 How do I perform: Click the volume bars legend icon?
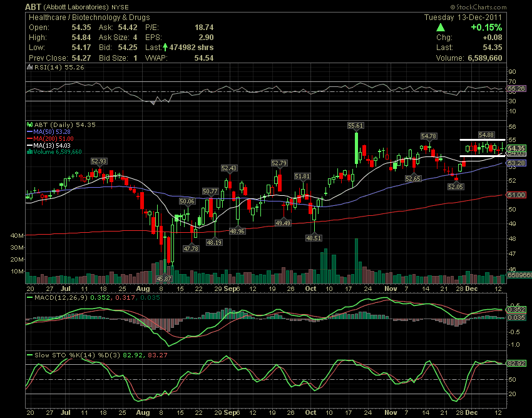(x=30, y=152)
